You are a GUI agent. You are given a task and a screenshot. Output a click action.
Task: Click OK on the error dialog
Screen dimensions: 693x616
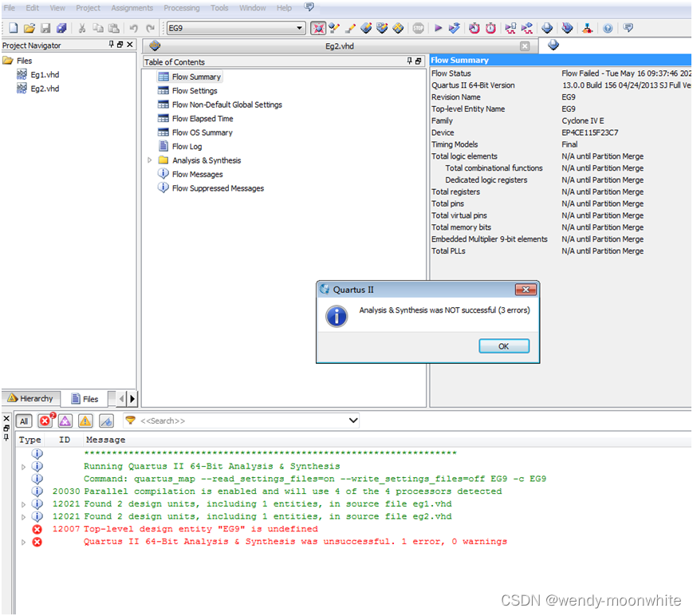tap(503, 346)
